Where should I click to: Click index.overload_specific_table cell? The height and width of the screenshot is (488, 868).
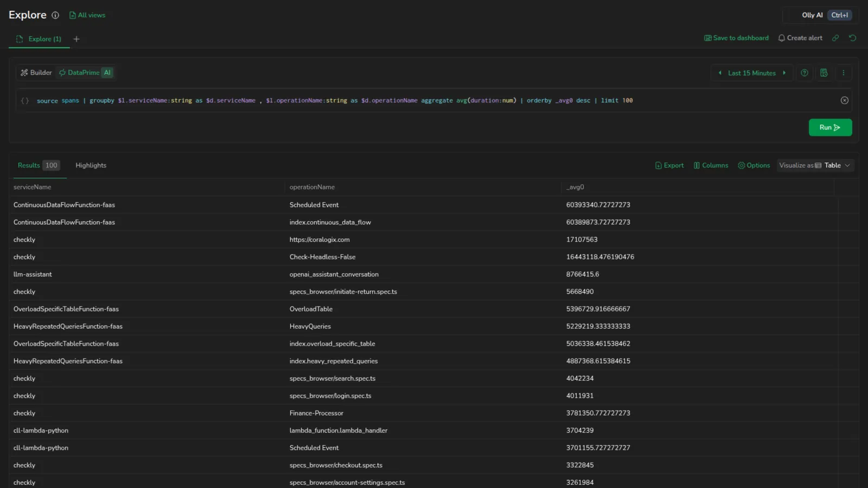pos(332,344)
